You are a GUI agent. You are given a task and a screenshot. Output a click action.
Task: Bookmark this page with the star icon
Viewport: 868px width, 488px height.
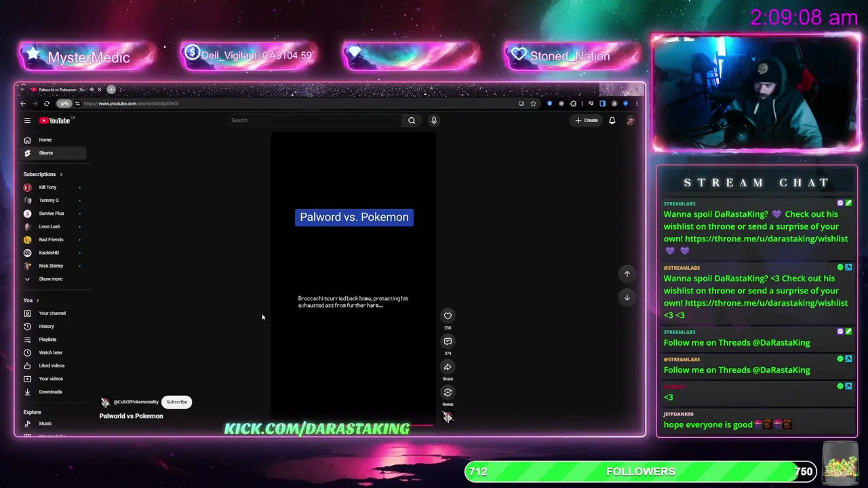click(533, 104)
